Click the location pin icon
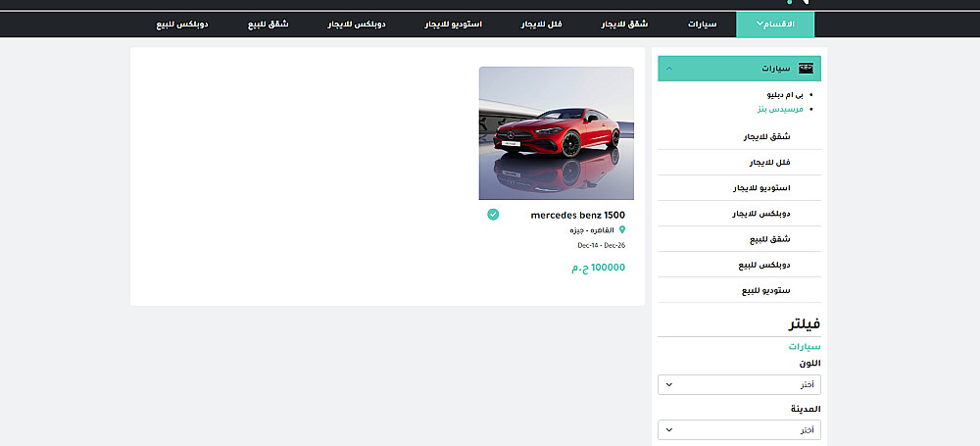This screenshot has height=446, width=980. tap(622, 230)
